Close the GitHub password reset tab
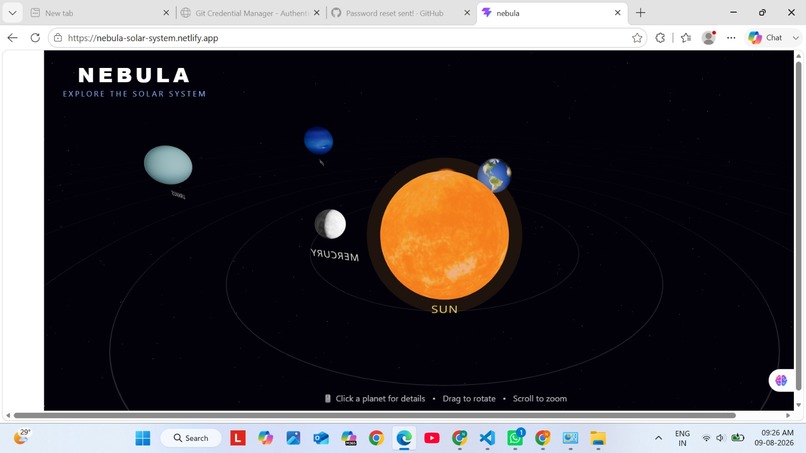 point(467,13)
